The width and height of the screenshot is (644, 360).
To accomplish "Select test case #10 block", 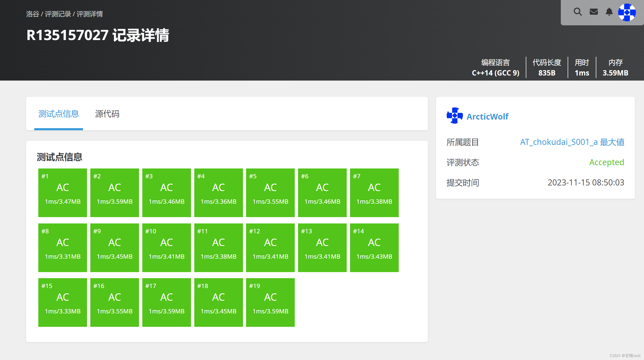I will click(x=167, y=248).
